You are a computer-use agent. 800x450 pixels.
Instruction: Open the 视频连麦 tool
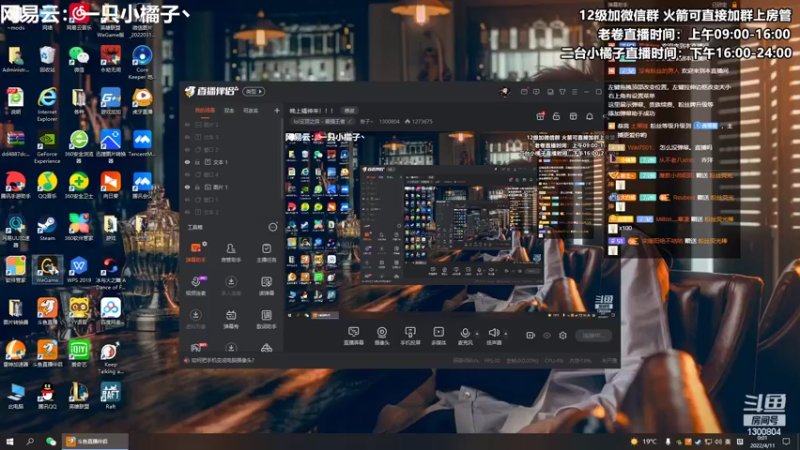pyautogui.click(x=195, y=286)
